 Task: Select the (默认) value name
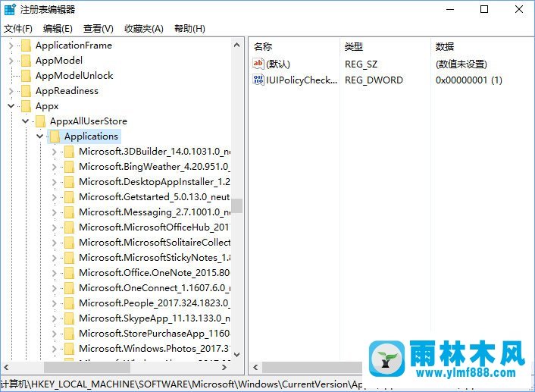pos(278,64)
